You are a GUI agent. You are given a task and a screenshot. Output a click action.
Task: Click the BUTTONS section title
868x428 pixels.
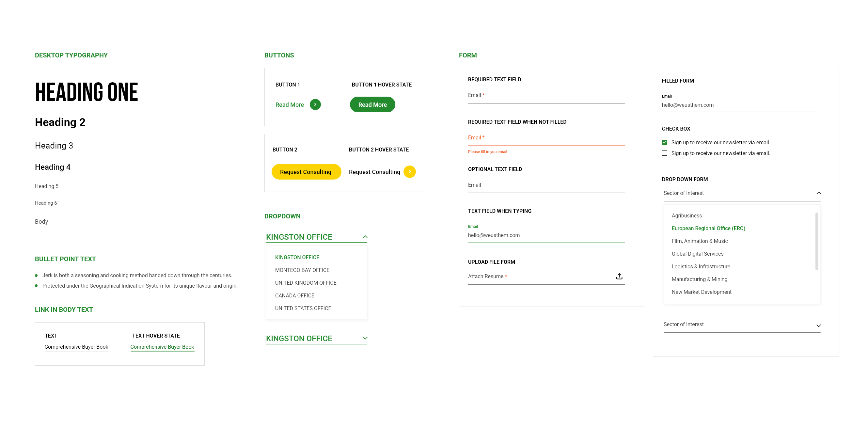(279, 55)
